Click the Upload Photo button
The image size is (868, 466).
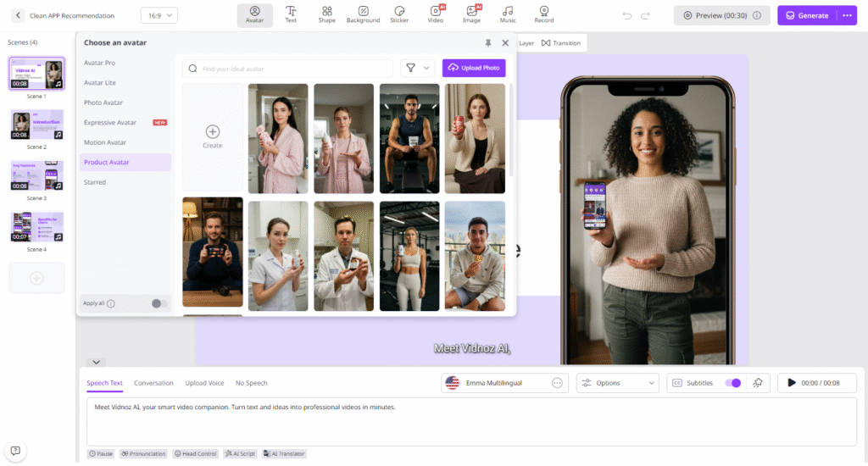click(x=474, y=68)
